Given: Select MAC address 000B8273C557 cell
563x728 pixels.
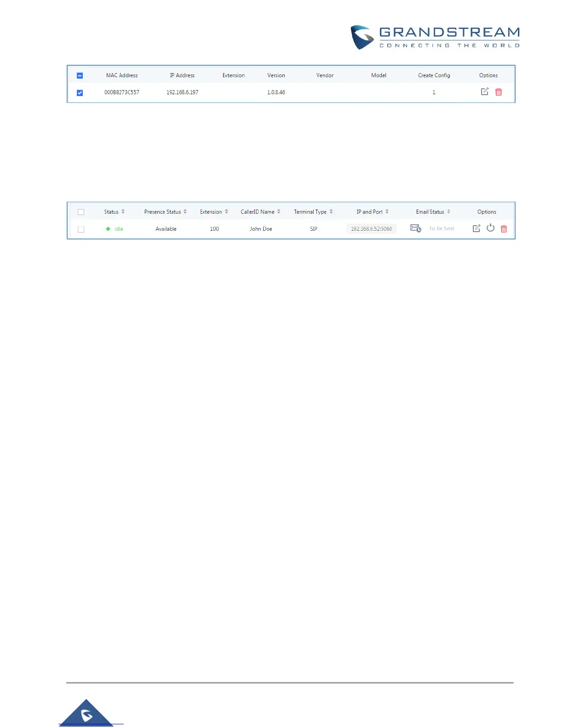Looking at the screenshot, I should [122, 92].
